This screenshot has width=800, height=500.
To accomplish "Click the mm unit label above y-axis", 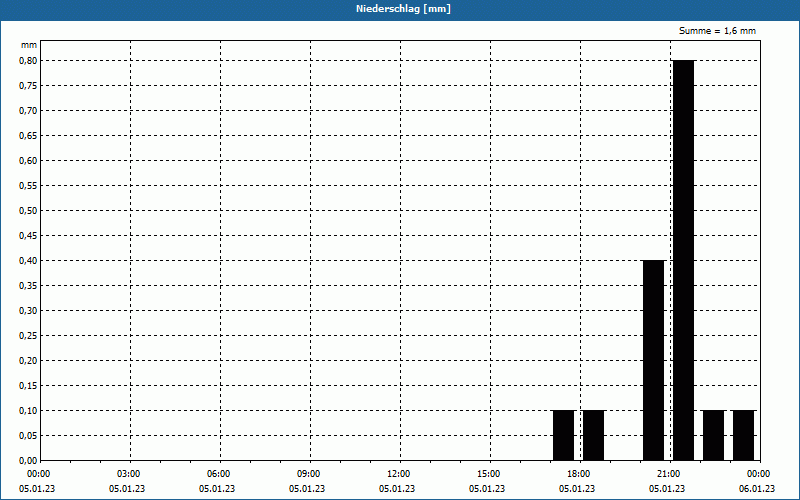I will [x=29, y=45].
